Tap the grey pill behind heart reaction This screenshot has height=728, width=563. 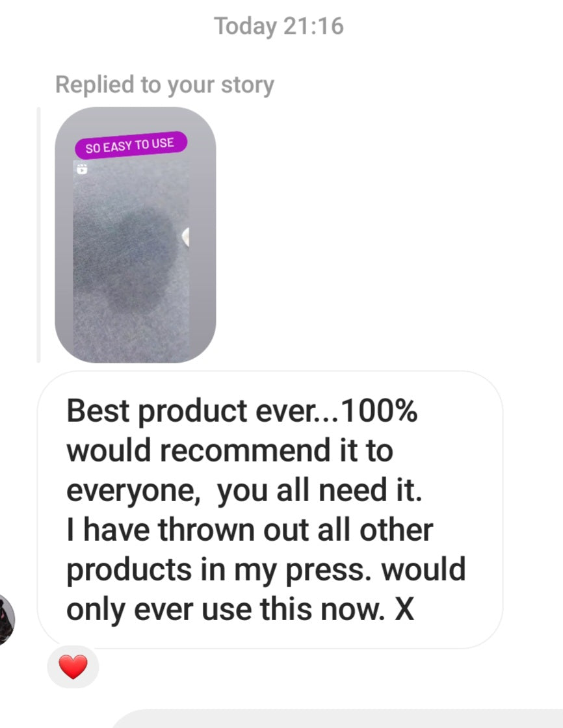coord(73,667)
